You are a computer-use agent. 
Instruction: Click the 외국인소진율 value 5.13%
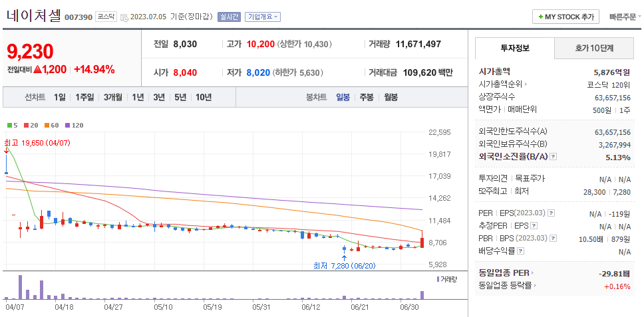click(x=617, y=158)
